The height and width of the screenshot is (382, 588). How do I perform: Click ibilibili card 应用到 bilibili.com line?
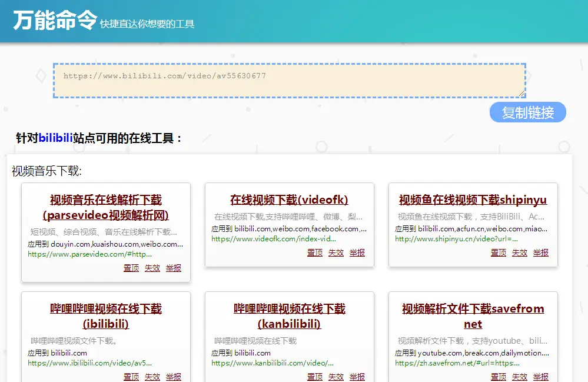(57, 353)
